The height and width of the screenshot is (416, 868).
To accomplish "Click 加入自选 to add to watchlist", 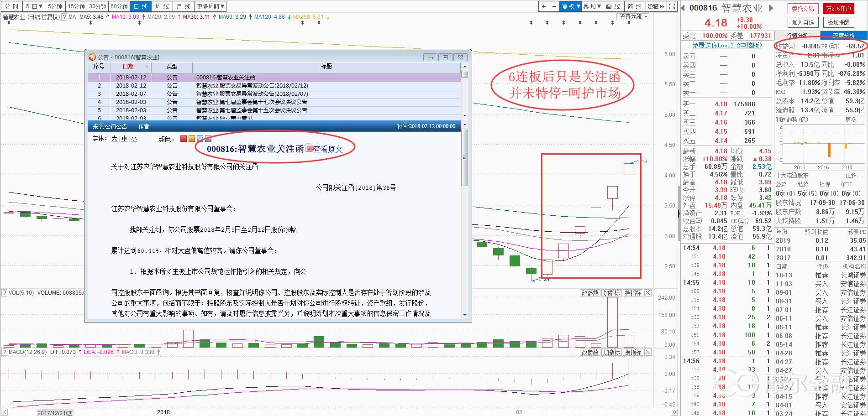I will click(803, 22).
